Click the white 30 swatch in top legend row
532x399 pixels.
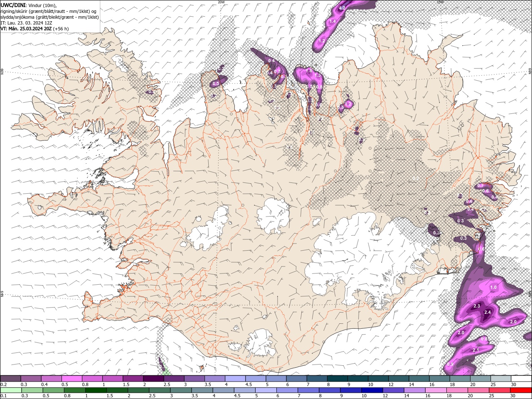click(521, 379)
